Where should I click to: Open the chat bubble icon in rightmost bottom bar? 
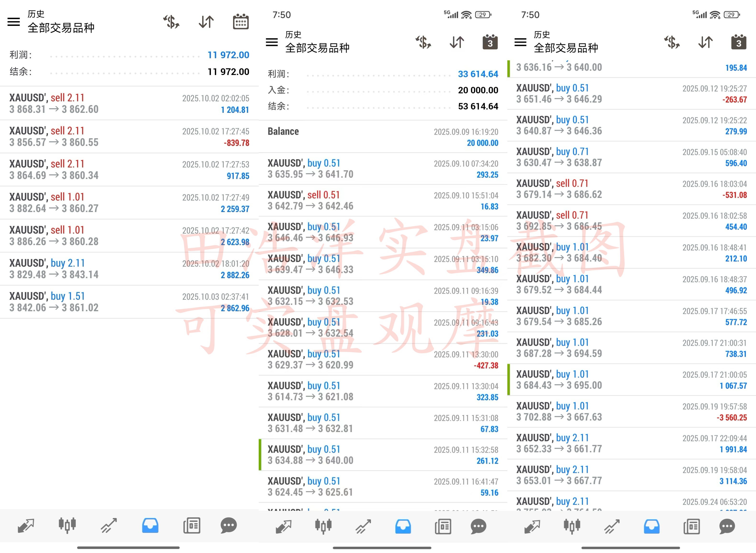click(x=727, y=526)
